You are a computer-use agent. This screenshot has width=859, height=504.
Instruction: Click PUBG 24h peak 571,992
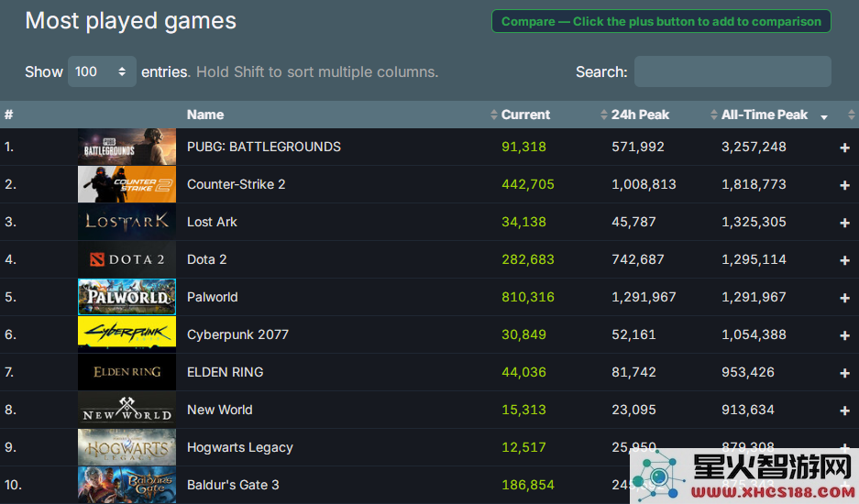638,147
